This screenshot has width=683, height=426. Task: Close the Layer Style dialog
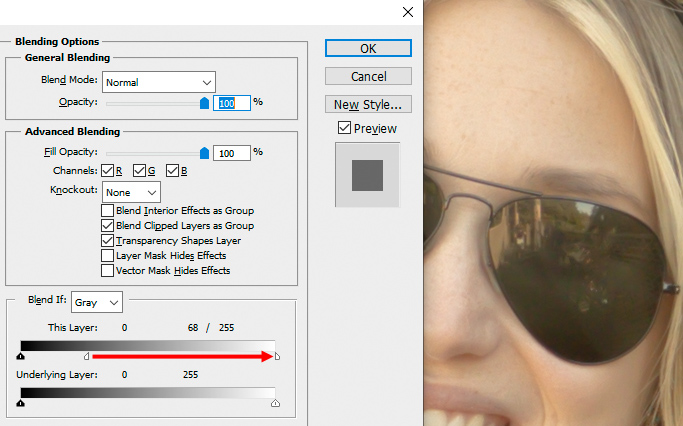(x=407, y=12)
